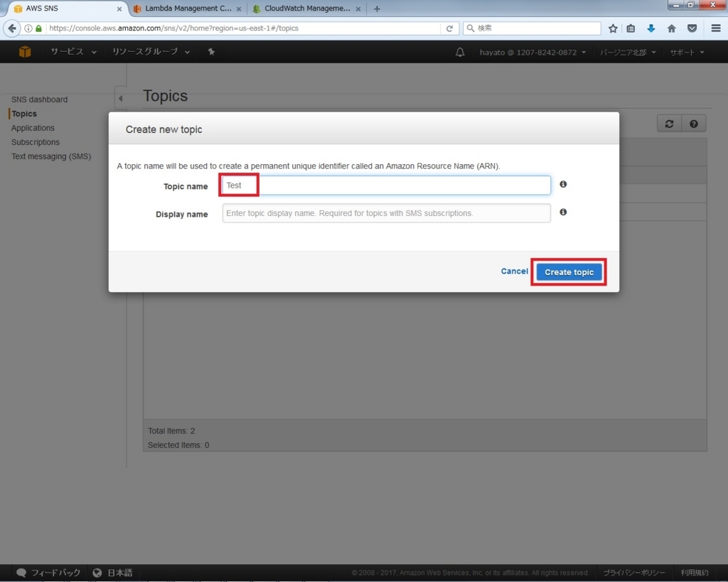Open the bookmarks list icon
The height and width of the screenshot is (582, 728).
(x=631, y=28)
